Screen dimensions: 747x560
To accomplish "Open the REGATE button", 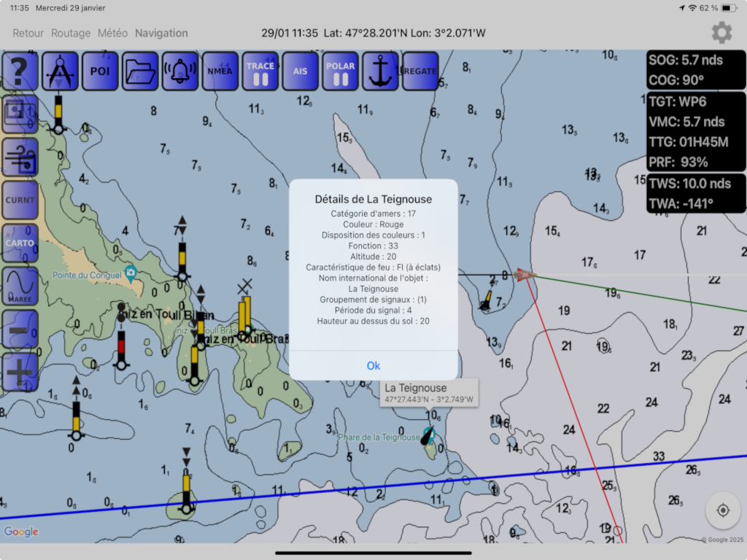I will [x=420, y=71].
